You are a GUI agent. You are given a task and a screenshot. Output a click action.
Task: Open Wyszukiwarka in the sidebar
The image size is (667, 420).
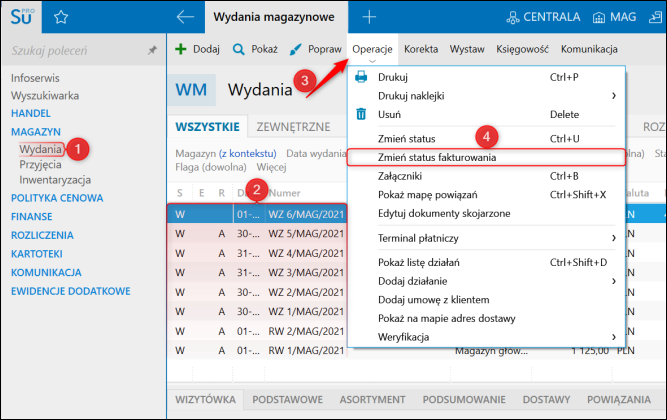coord(45,96)
